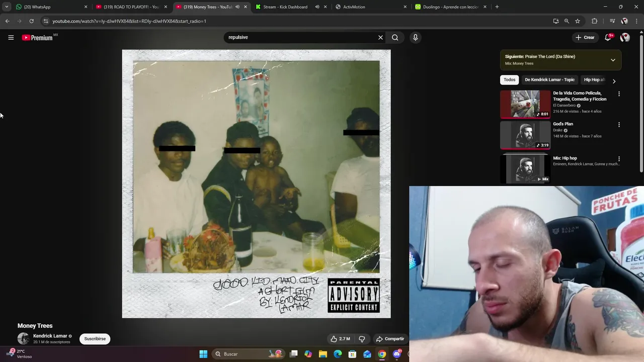The width and height of the screenshot is (644, 362).
Task: Bookmark this page with the star
Action: click(578, 21)
